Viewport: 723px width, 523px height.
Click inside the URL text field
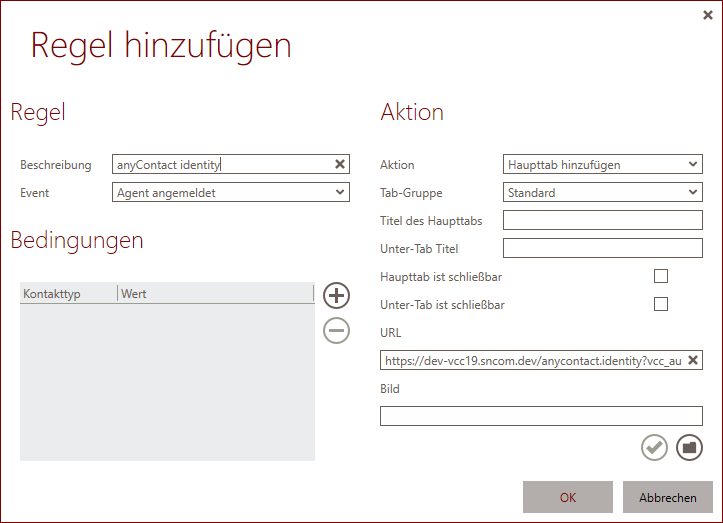tap(530, 360)
